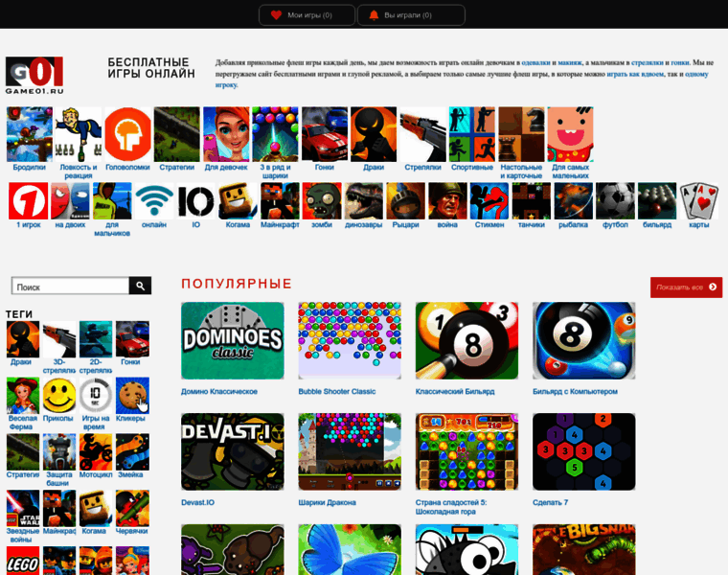Screen dimensions: 728x575
Task: Choose the Спортивные category icon
Action: pos(472,134)
